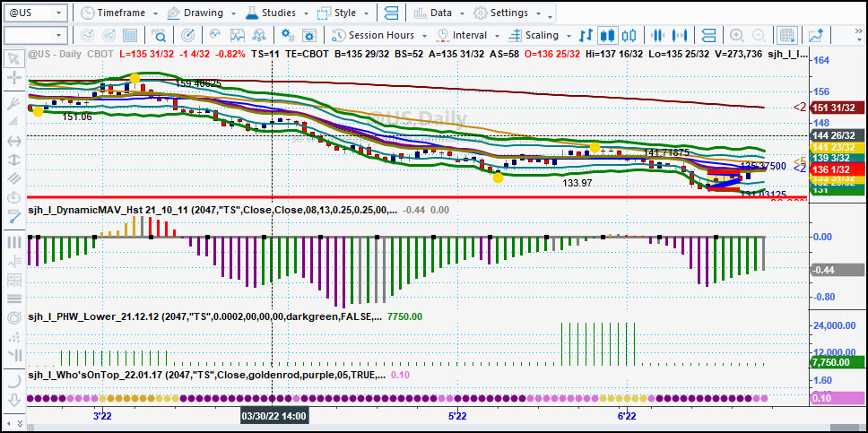Open the Studies menu
Screen dimensions: 868x433
tap(278, 13)
